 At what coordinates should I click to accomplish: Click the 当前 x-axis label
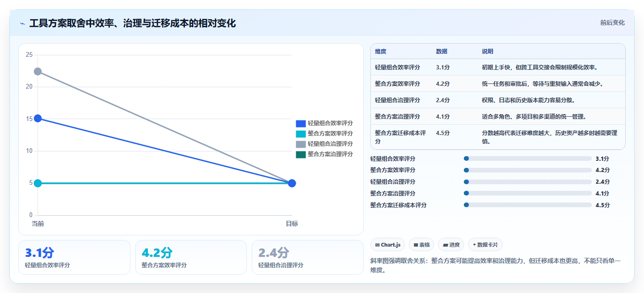pos(38,224)
